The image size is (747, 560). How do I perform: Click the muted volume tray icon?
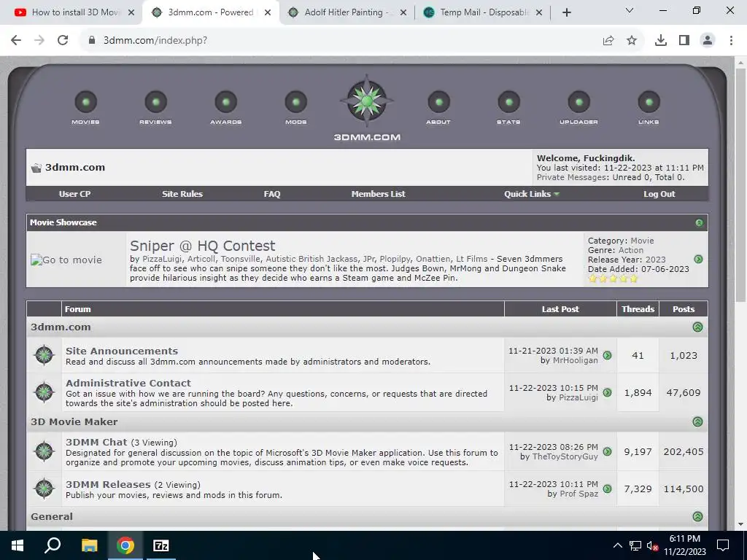(653, 545)
